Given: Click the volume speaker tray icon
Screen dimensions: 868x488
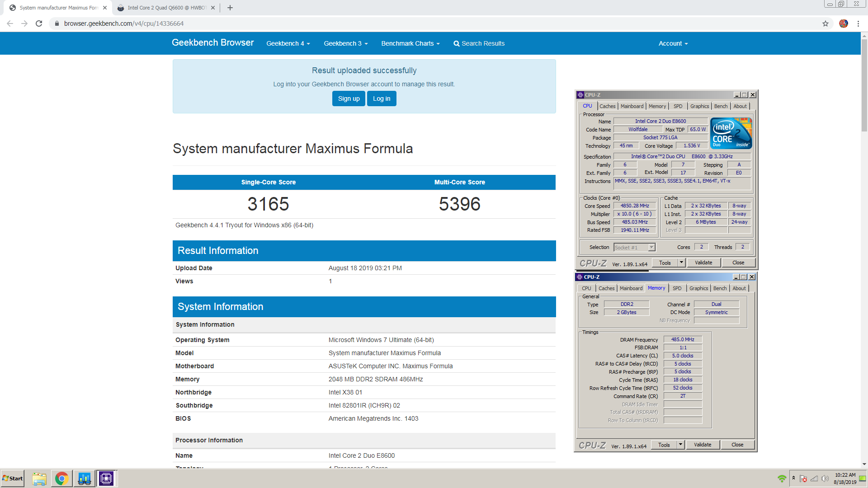Looking at the screenshot, I should (x=825, y=479).
